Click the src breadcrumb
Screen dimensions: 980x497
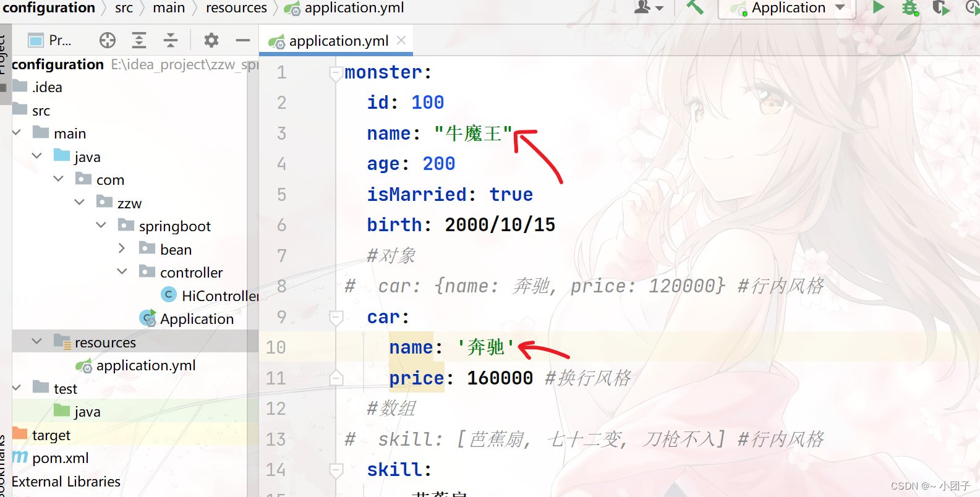[x=124, y=7]
